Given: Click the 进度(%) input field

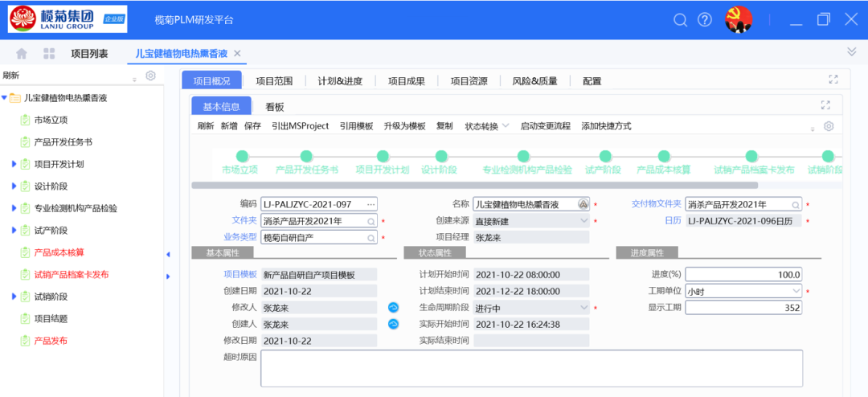Looking at the screenshot, I should coord(743,274).
